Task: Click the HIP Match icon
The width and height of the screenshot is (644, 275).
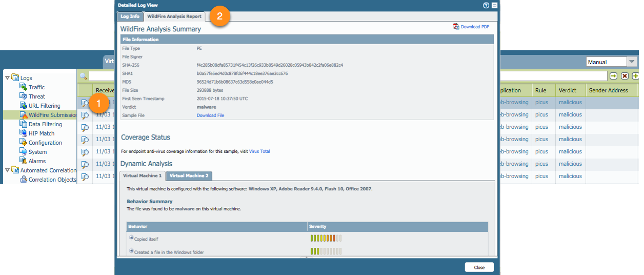Action: (23, 133)
